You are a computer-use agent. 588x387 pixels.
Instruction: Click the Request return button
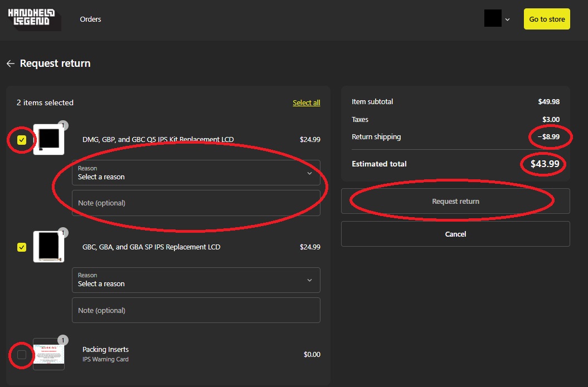(x=455, y=201)
